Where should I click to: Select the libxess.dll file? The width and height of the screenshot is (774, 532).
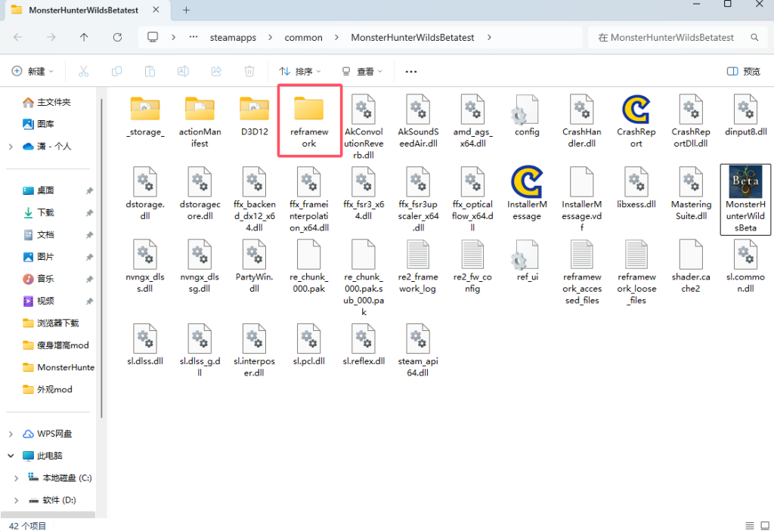point(636,188)
